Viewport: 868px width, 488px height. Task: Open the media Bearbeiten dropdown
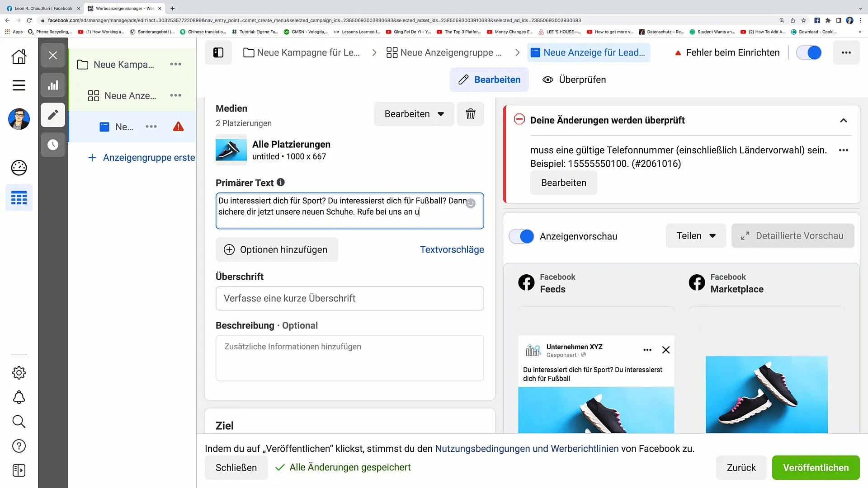click(x=414, y=114)
